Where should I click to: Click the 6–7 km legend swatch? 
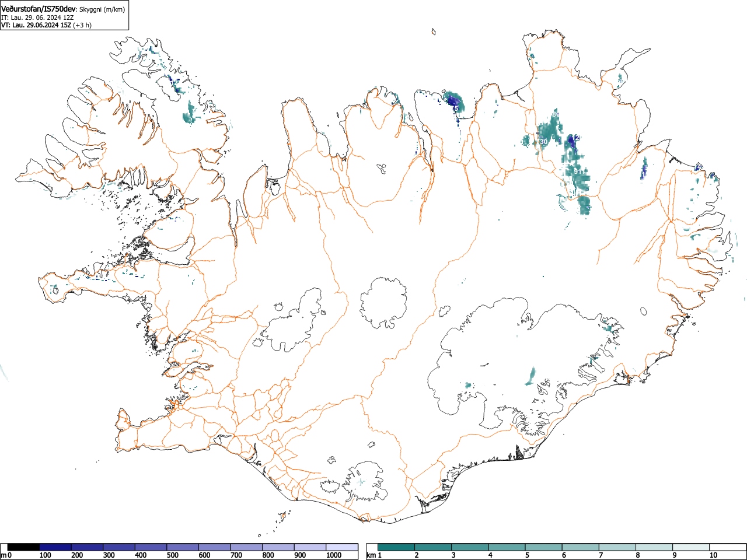(580, 547)
